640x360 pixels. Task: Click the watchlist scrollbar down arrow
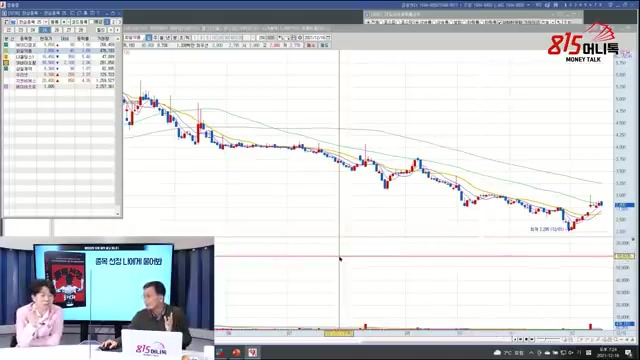click(x=118, y=213)
